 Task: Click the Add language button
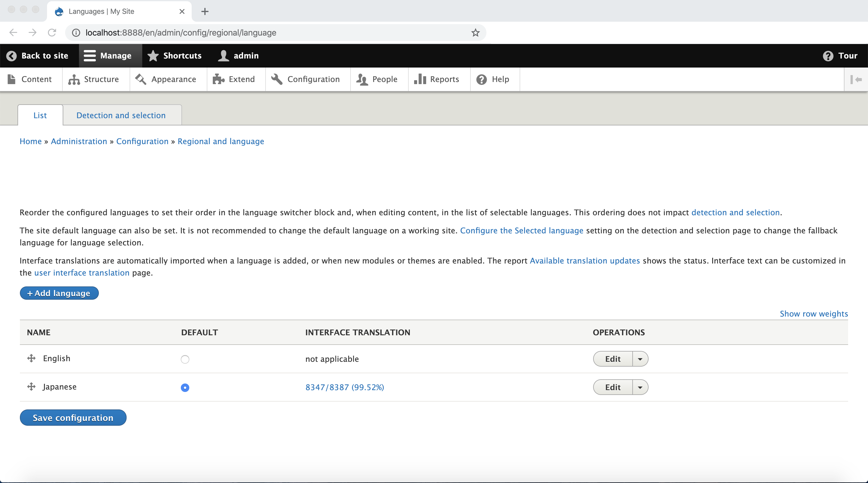point(59,293)
